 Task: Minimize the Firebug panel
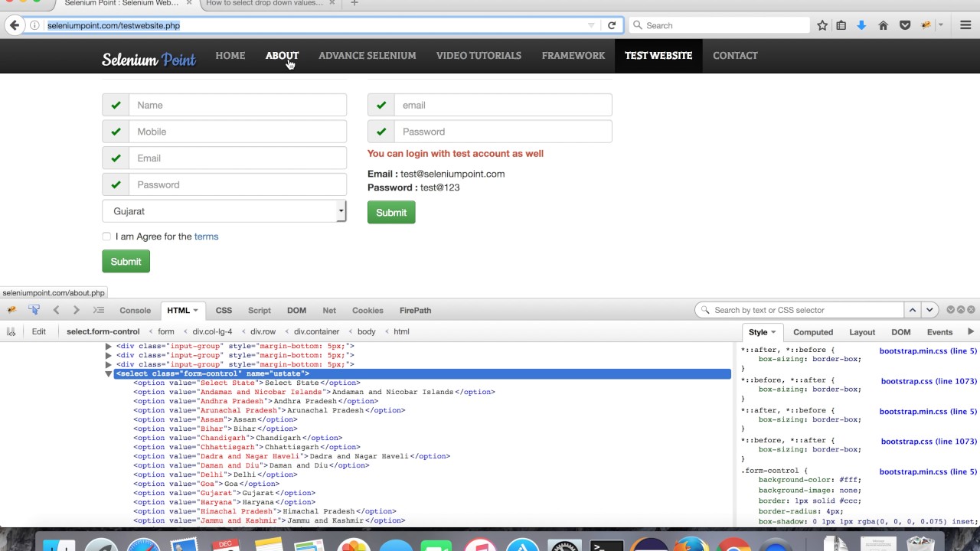(x=950, y=310)
